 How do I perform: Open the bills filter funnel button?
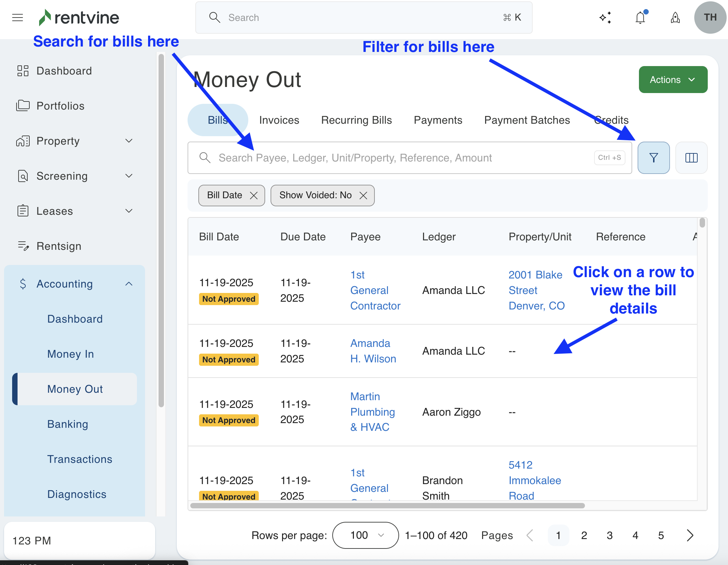coord(653,158)
